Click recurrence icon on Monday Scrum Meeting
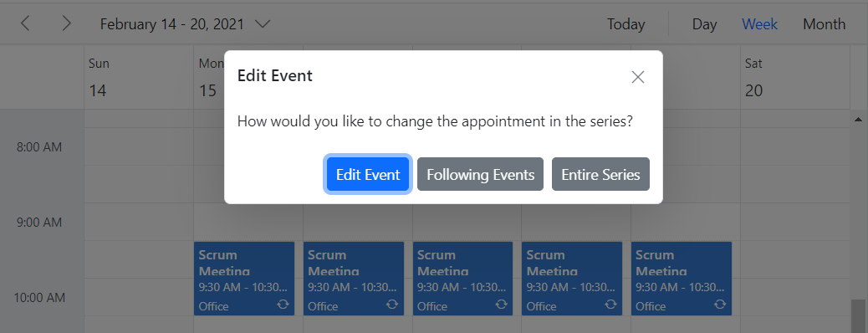The height and width of the screenshot is (333, 868). coord(283,305)
